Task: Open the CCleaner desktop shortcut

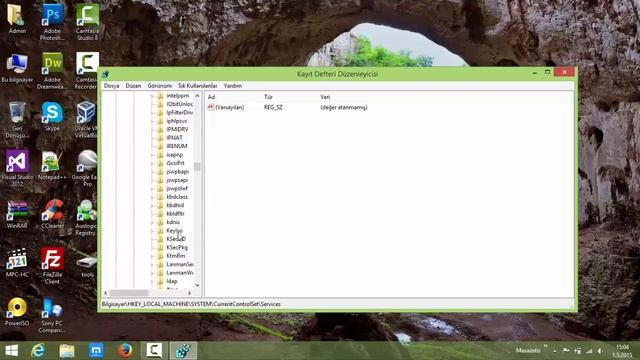Action: tap(52, 213)
